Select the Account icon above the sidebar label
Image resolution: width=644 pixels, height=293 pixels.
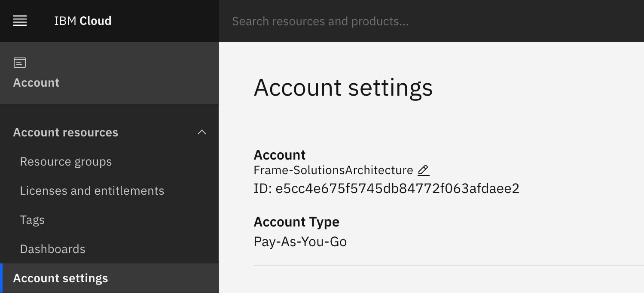click(20, 62)
